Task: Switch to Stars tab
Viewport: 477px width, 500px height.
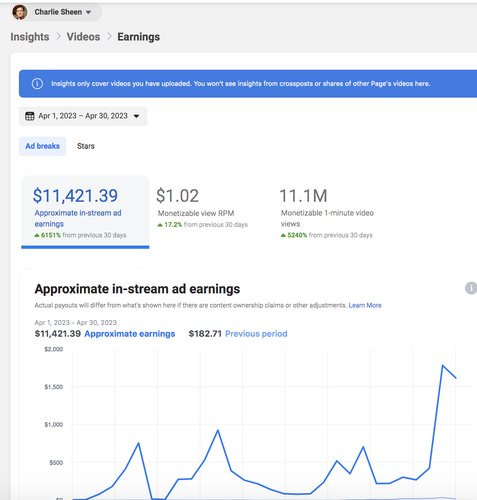Action: click(x=86, y=146)
